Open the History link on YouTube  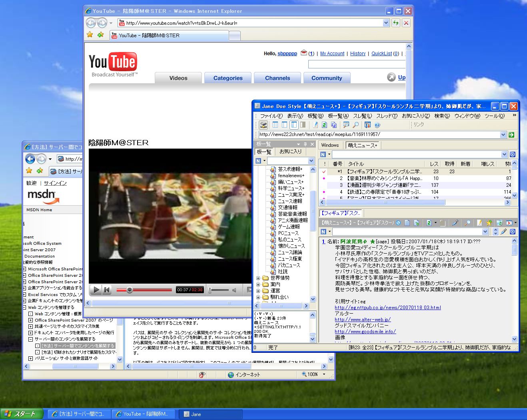point(358,54)
